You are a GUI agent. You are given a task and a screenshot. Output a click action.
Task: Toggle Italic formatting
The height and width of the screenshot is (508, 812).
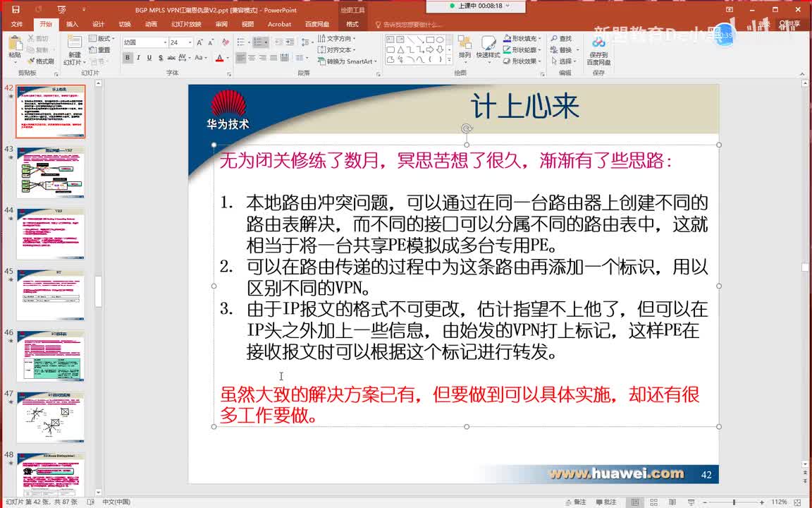click(x=138, y=58)
